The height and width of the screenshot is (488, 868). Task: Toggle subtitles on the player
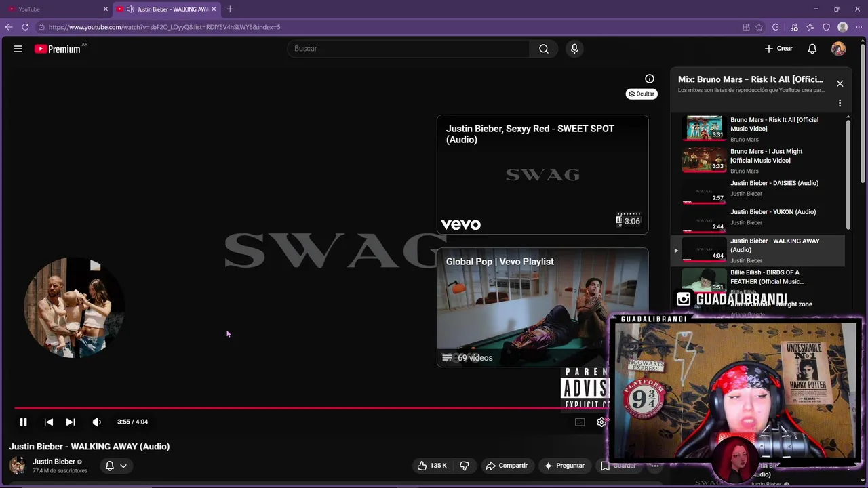coord(580,422)
